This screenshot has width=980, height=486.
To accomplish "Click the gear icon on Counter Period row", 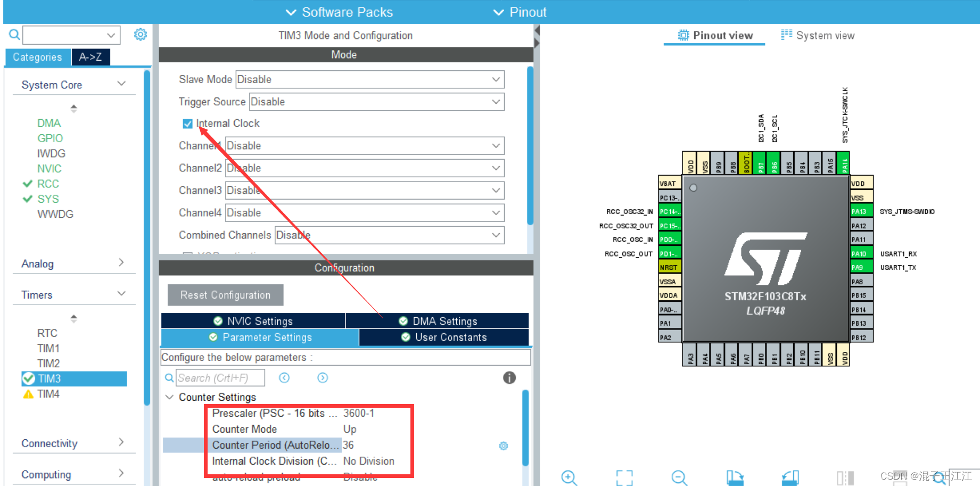I will [504, 446].
